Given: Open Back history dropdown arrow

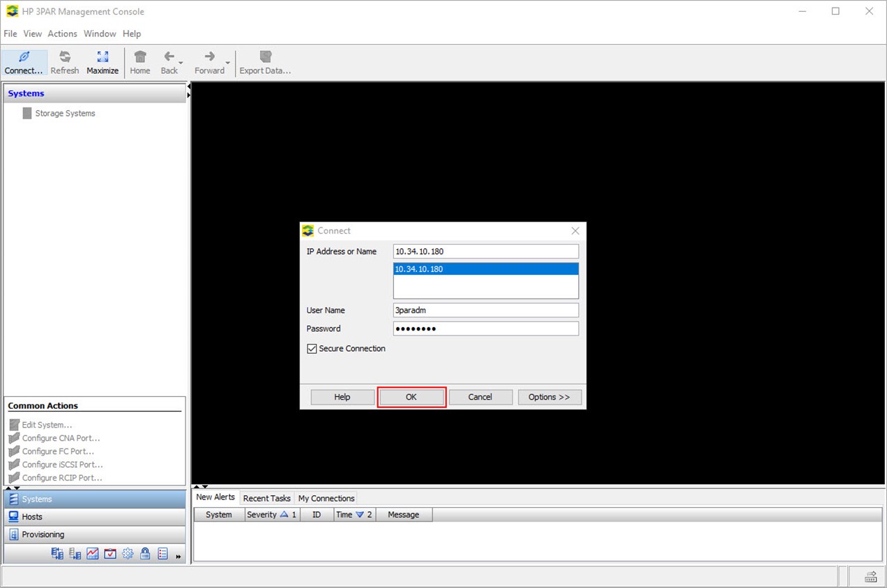Looking at the screenshot, I should pyautogui.click(x=181, y=63).
